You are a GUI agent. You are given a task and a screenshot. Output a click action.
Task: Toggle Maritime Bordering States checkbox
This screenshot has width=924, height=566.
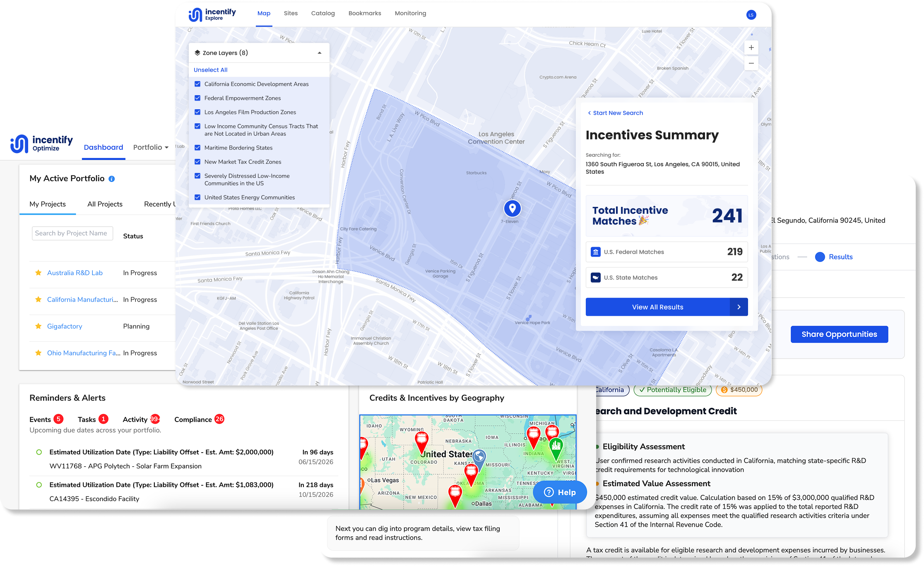(x=197, y=148)
